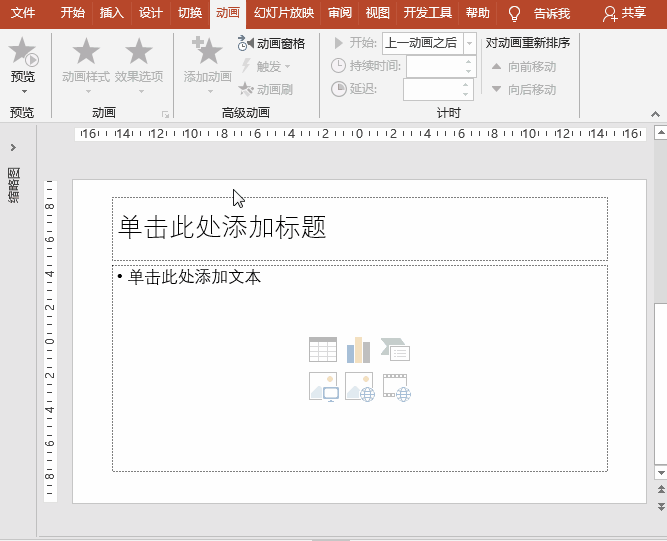
Task: Increase the Delay spinner value
Action: click(466, 85)
